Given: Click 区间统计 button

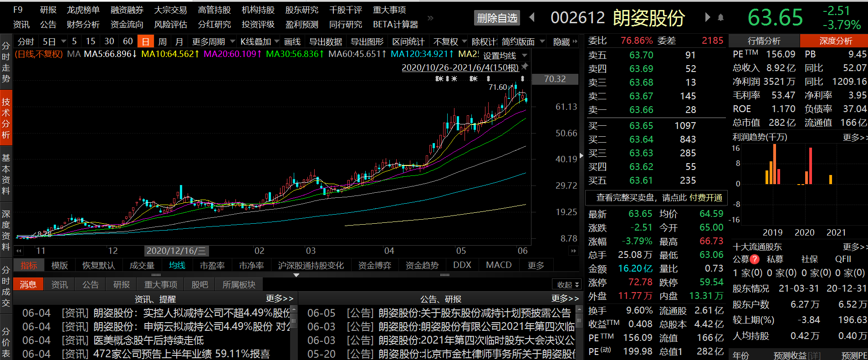Looking at the screenshot, I should 408,42.
